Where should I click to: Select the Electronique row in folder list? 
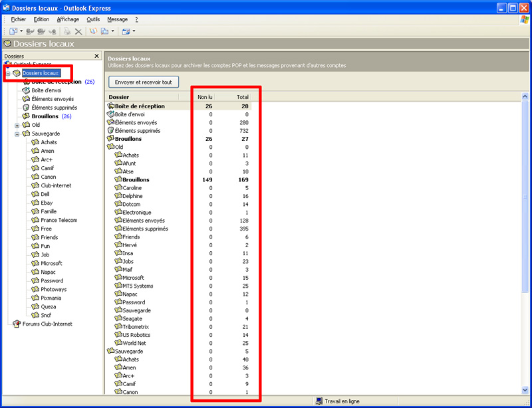tap(178, 213)
